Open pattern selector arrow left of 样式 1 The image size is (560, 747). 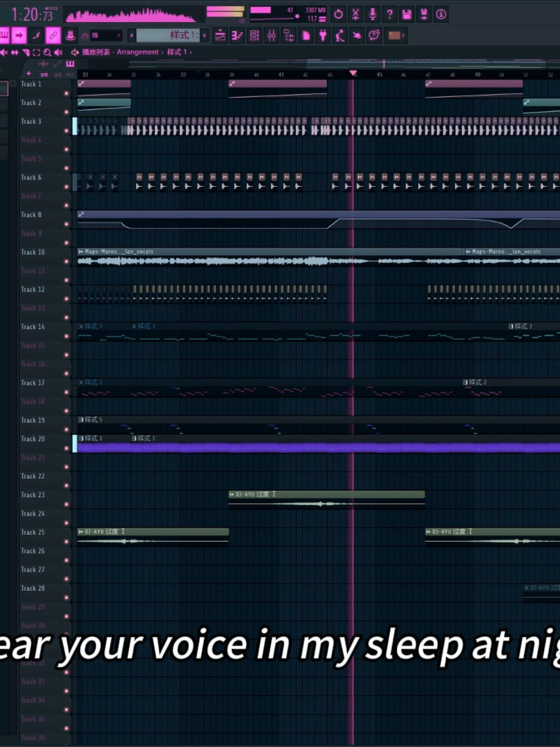click(x=131, y=35)
